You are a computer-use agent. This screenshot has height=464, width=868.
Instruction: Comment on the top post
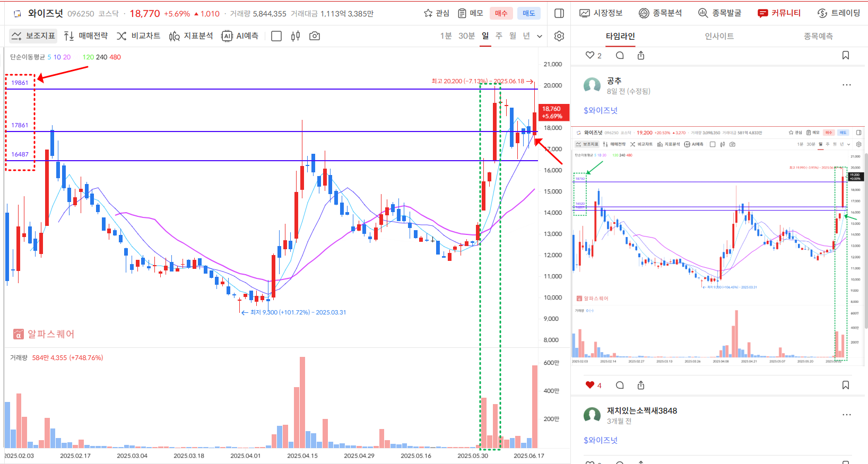620,55
